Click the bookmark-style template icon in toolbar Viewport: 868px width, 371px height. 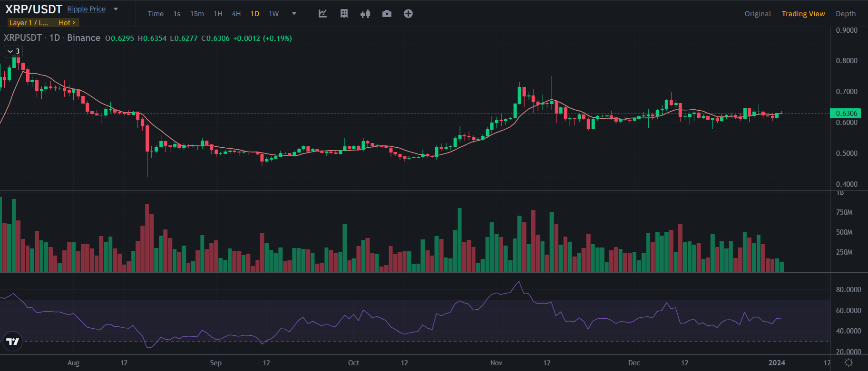344,14
